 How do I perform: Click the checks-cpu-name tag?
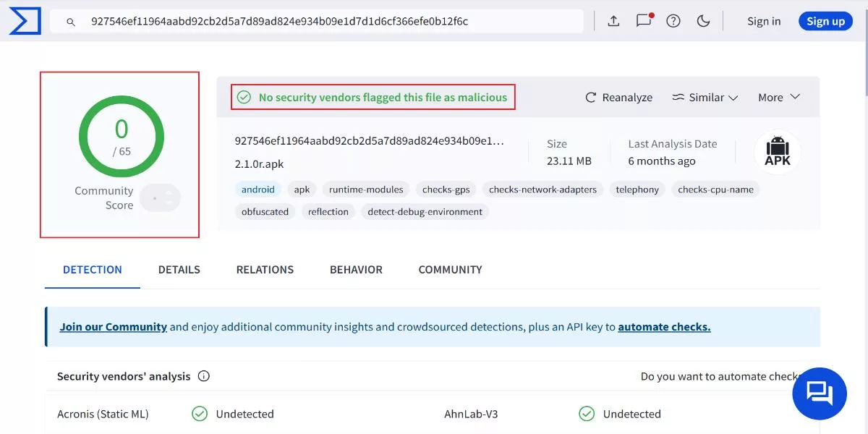[716, 190]
